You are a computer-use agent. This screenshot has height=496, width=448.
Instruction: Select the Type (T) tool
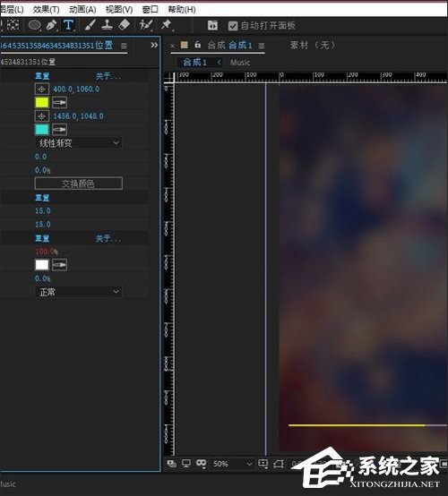(68, 25)
